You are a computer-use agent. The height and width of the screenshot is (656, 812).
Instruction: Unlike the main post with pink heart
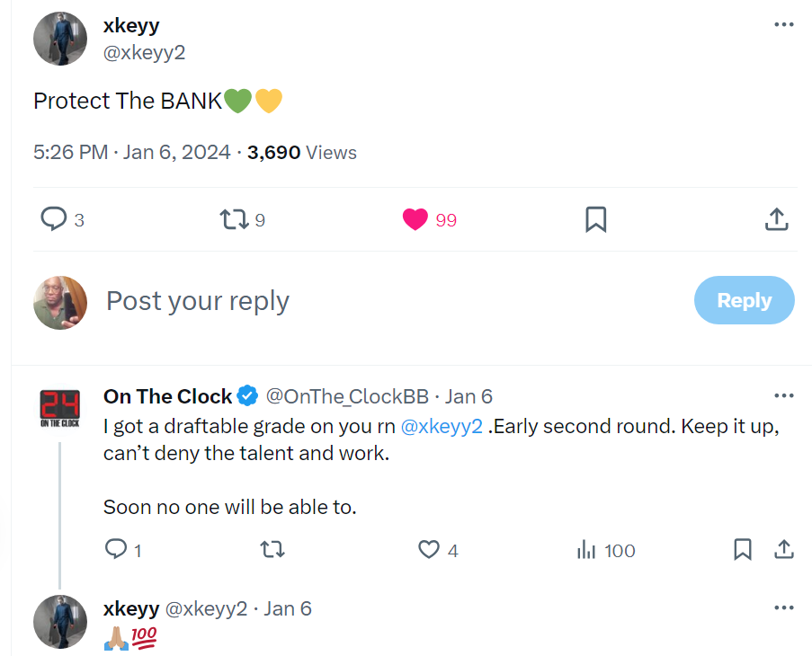415,219
